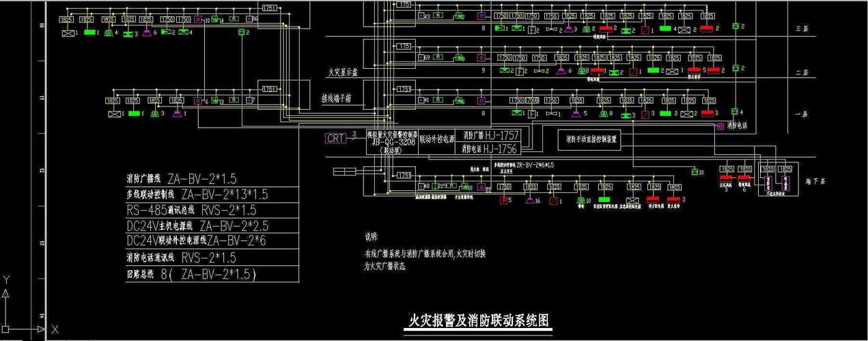
Task: Click the 消防广播 HJ-1757 block
Action: (489, 135)
